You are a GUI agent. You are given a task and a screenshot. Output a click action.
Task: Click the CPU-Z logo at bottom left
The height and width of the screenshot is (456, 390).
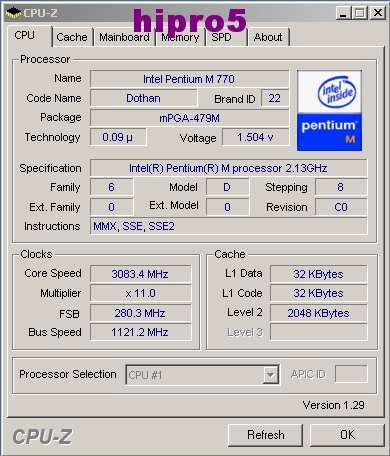click(42, 436)
